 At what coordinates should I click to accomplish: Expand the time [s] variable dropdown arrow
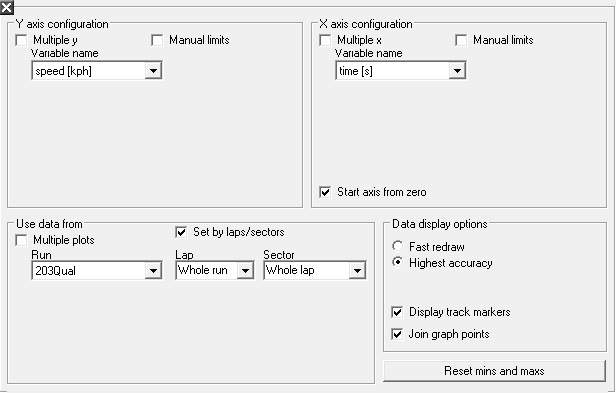[x=457, y=71]
